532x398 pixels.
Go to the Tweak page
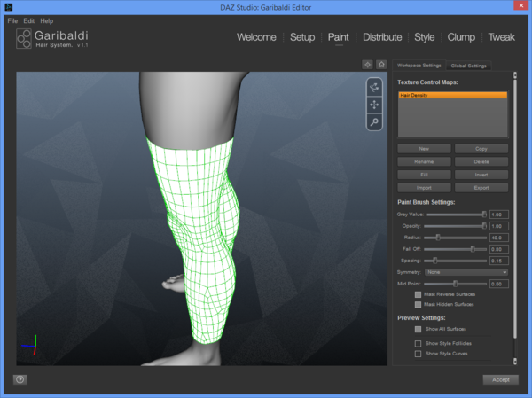pos(502,37)
